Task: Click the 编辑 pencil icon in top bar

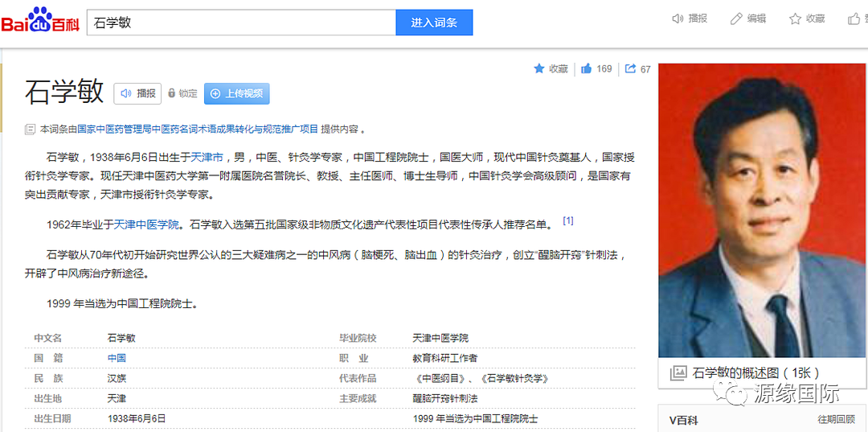Action: coord(736,19)
